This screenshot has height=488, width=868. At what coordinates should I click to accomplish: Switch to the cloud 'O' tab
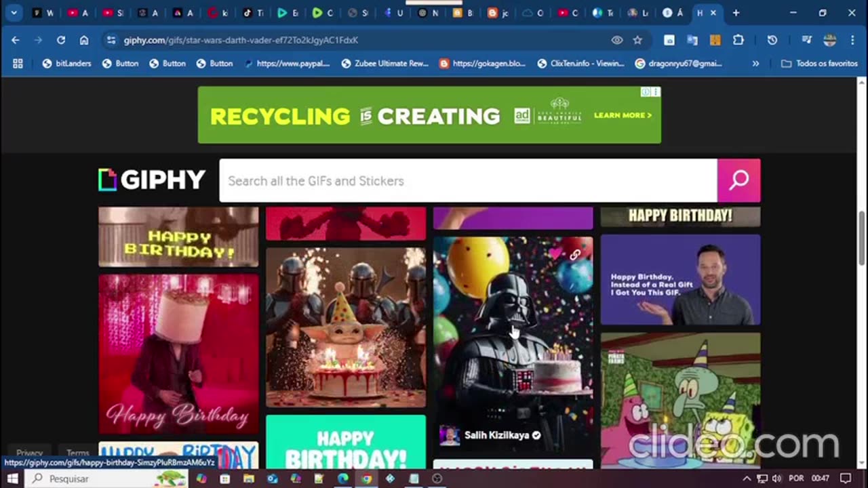click(x=534, y=12)
